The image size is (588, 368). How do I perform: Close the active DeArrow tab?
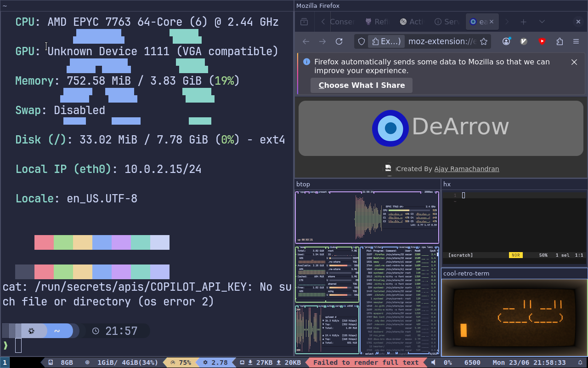coord(491,22)
